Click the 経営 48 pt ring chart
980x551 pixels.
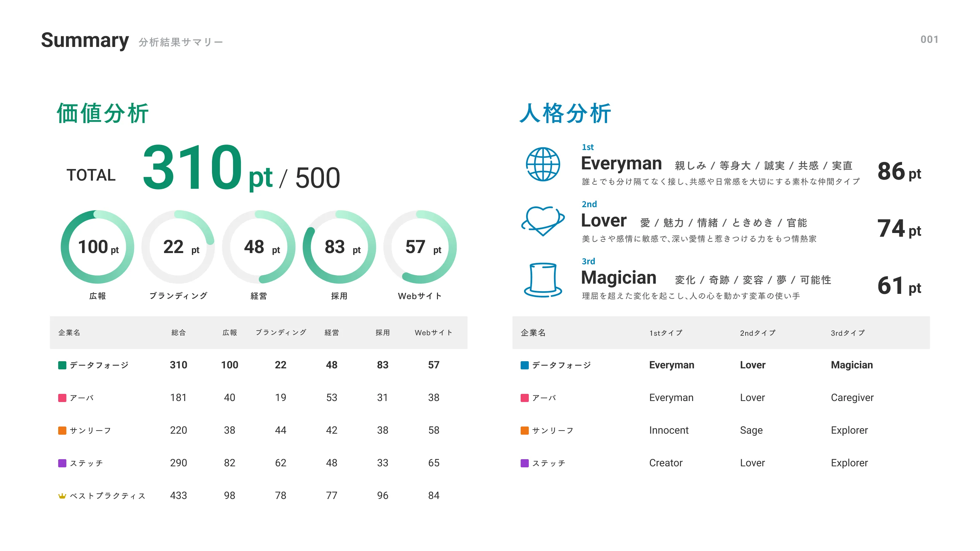click(259, 247)
